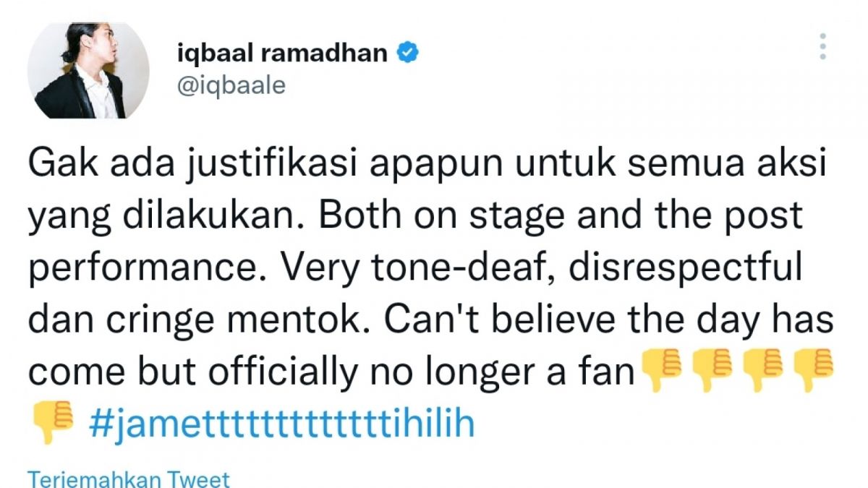This screenshot has width=868, height=488.
Task: Click the first thumbs-down emoji in the tweet
Action: (x=663, y=369)
